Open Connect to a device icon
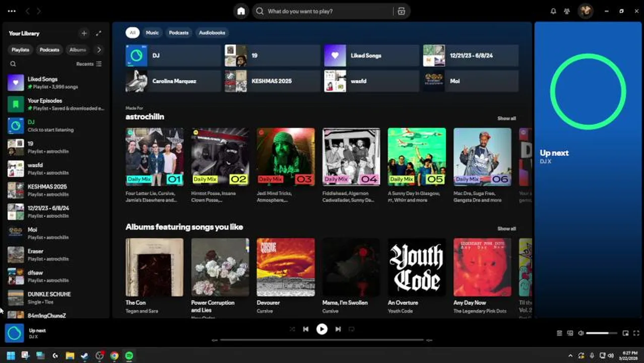 570,333
